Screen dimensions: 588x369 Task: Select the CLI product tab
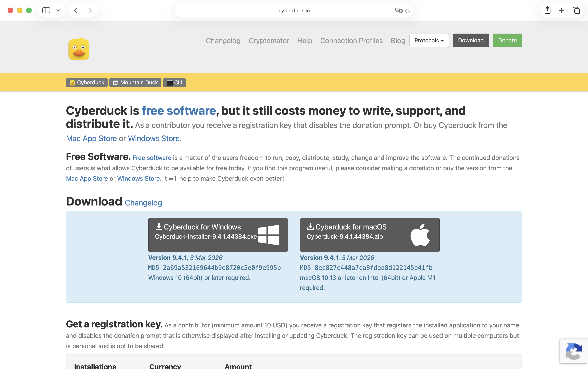[x=174, y=83]
